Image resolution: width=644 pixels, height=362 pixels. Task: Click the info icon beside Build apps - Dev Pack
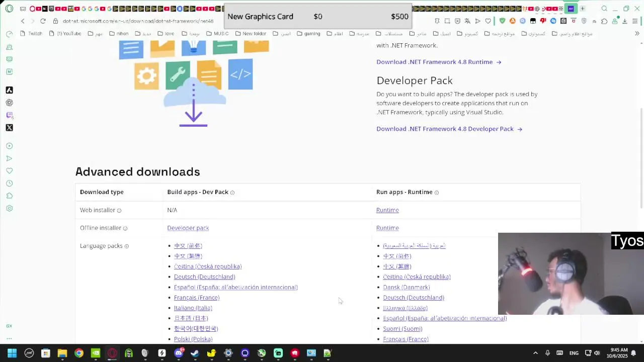tap(232, 193)
